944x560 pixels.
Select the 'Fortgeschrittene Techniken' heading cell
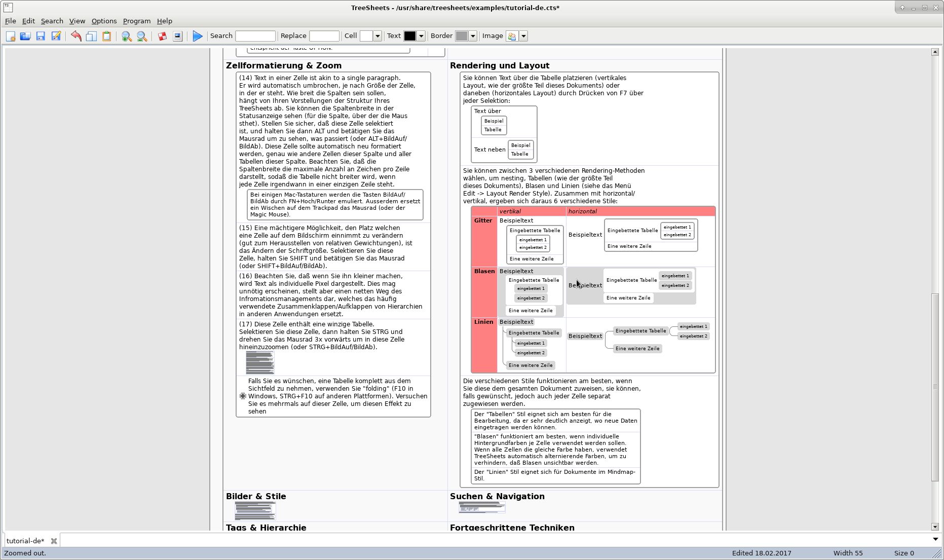click(x=512, y=527)
